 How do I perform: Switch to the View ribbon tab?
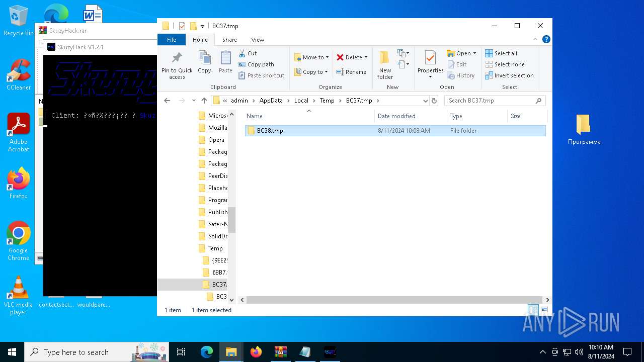pyautogui.click(x=258, y=40)
